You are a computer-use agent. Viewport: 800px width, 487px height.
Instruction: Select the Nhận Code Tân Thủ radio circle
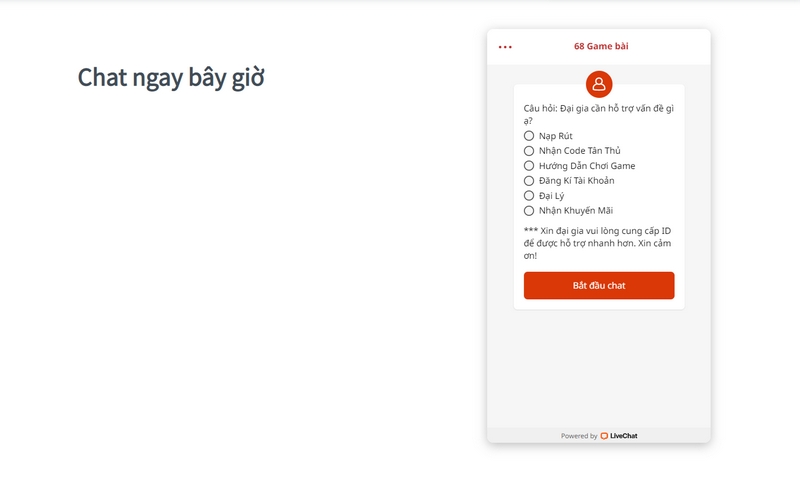(529, 151)
